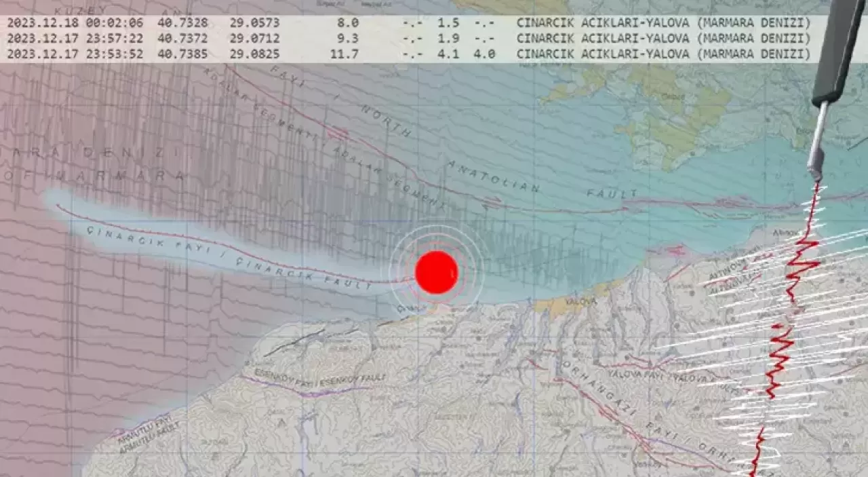
Task: Select the 2023.12.18 00:02:06 earthquake row
Action: click(x=407, y=22)
